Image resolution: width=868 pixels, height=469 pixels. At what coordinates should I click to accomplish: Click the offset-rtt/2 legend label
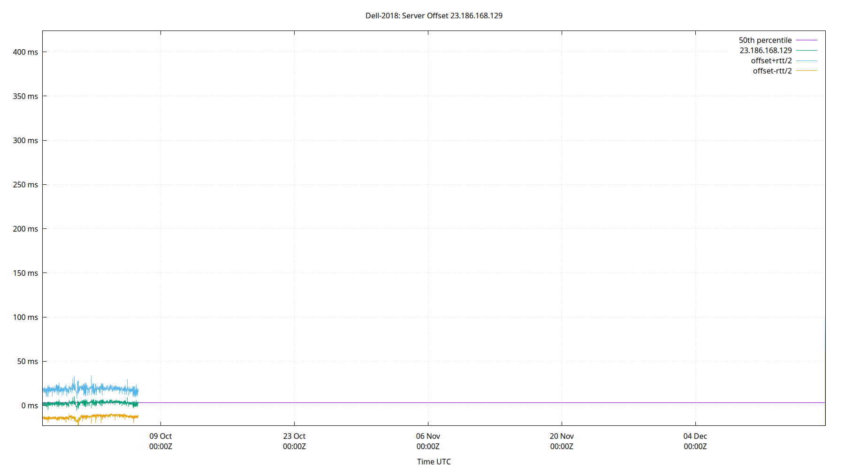pyautogui.click(x=772, y=71)
